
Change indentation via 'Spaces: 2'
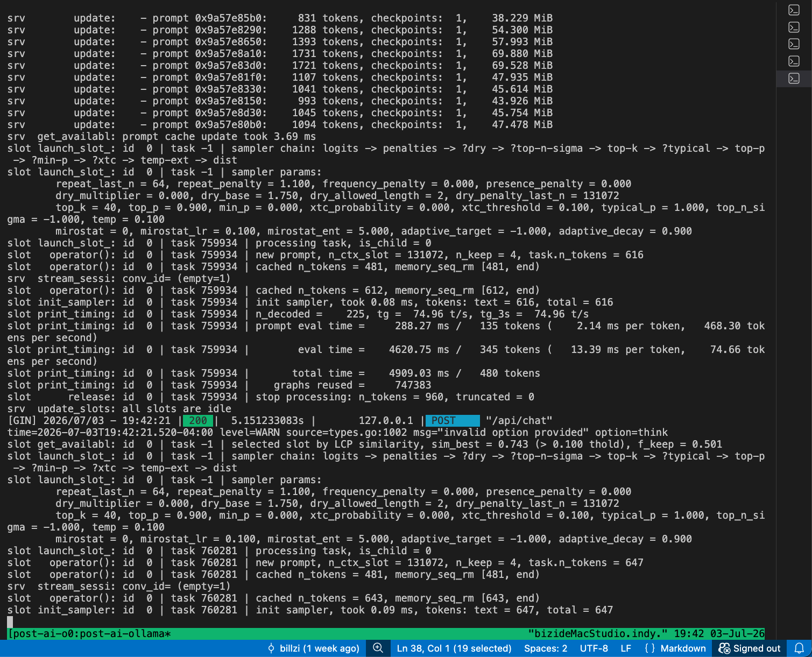(546, 648)
